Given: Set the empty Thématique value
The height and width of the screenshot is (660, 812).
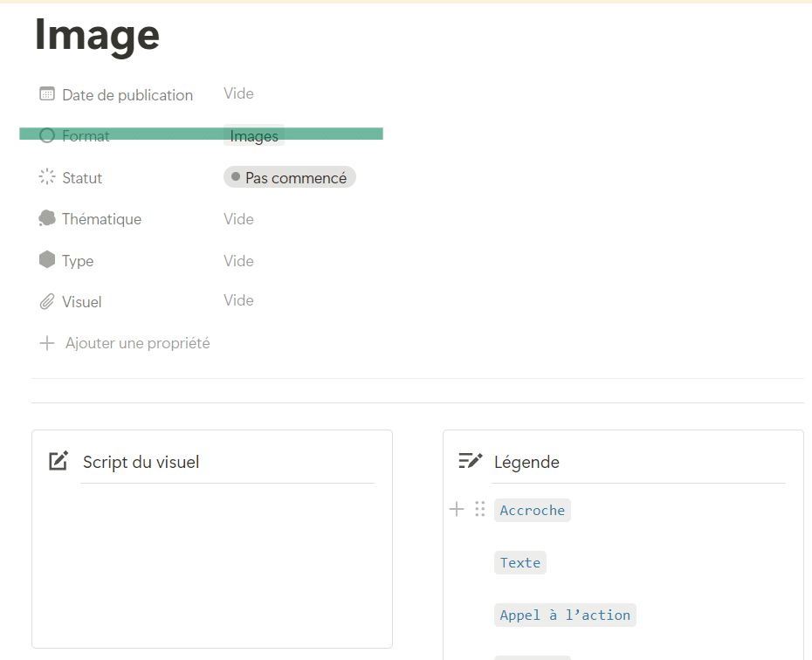Looking at the screenshot, I should point(238,219).
